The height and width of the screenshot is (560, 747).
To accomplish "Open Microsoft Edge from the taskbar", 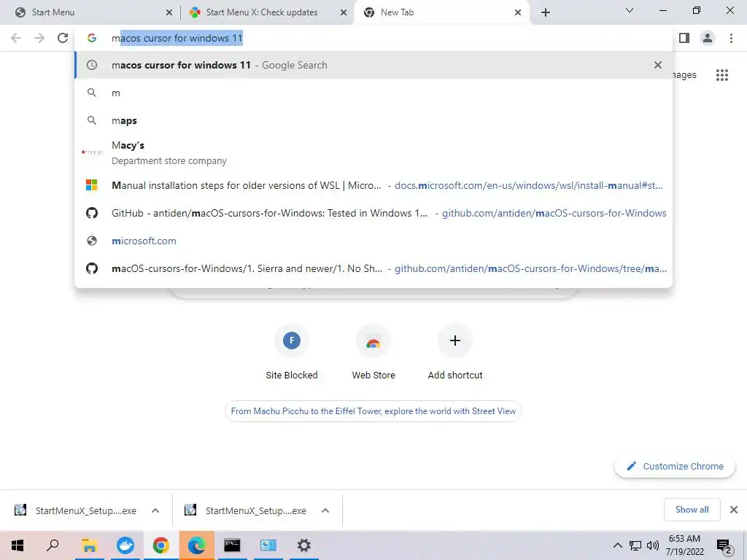I will (197, 545).
